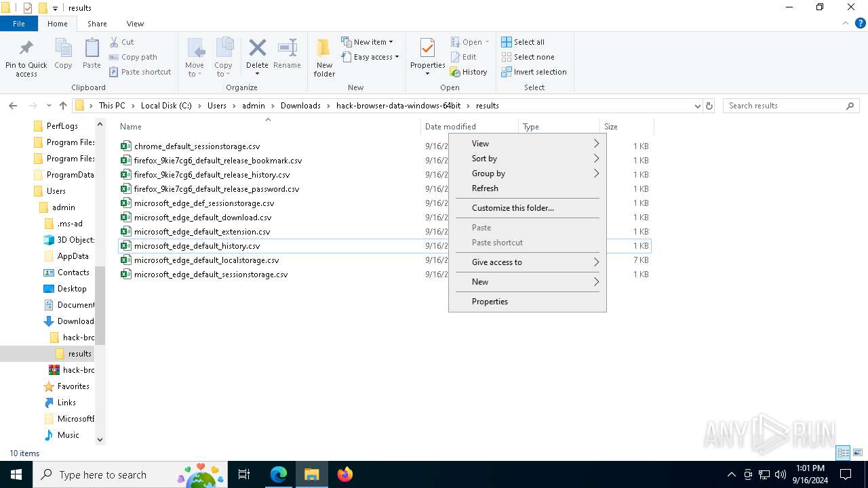Expand New submenu in context menu
Screen dimensions: 868x488
click(528, 282)
